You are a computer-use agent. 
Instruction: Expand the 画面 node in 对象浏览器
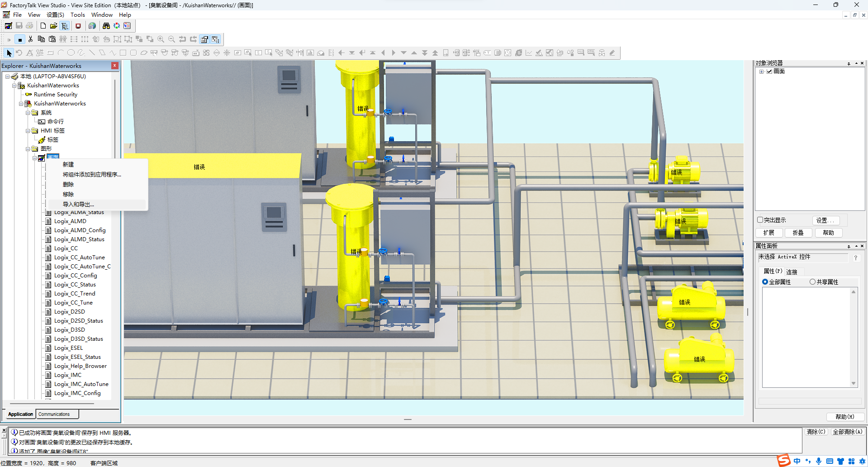[762, 71]
